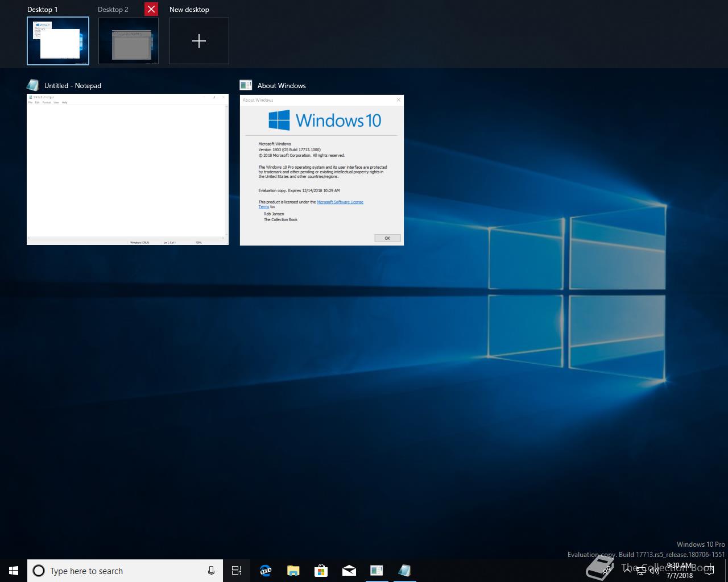This screenshot has width=728, height=582.
Task: Open the volume tray icon
Action: 655,571
